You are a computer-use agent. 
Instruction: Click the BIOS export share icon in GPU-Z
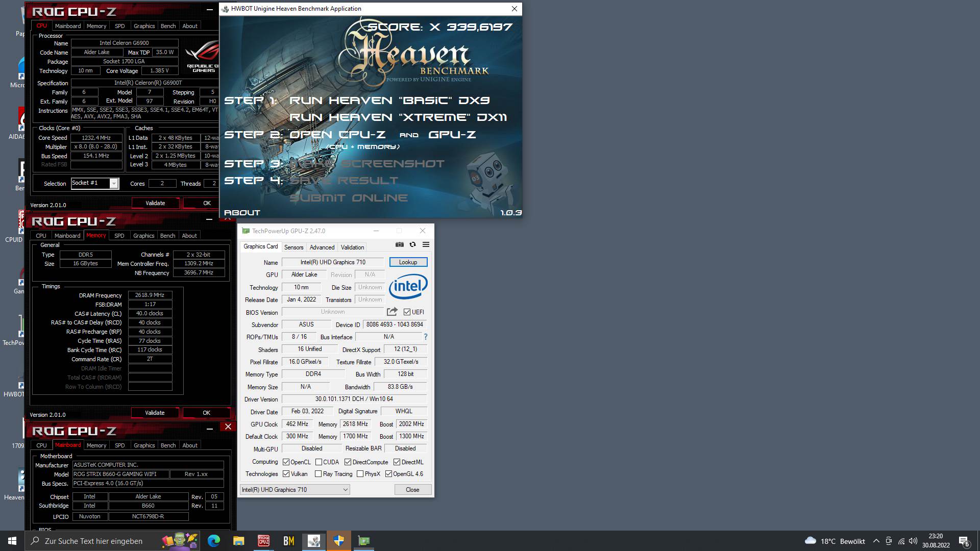pyautogui.click(x=392, y=312)
